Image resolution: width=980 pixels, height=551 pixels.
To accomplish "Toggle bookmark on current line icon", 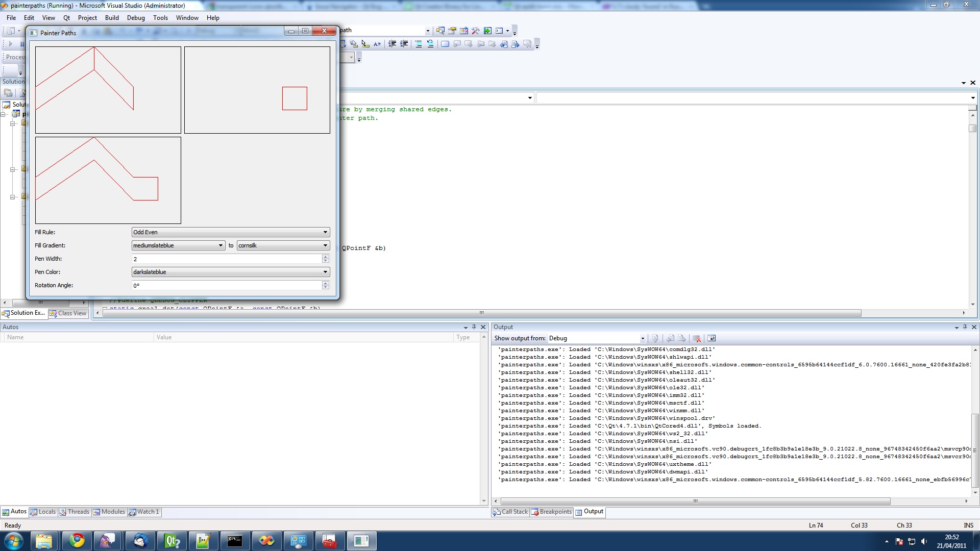I will pos(445,44).
